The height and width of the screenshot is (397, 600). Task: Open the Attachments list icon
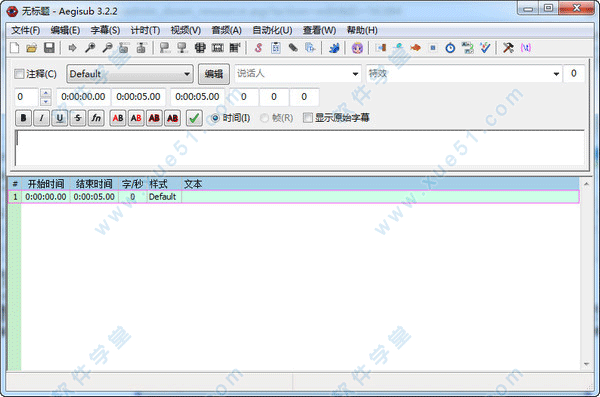coord(293,48)
